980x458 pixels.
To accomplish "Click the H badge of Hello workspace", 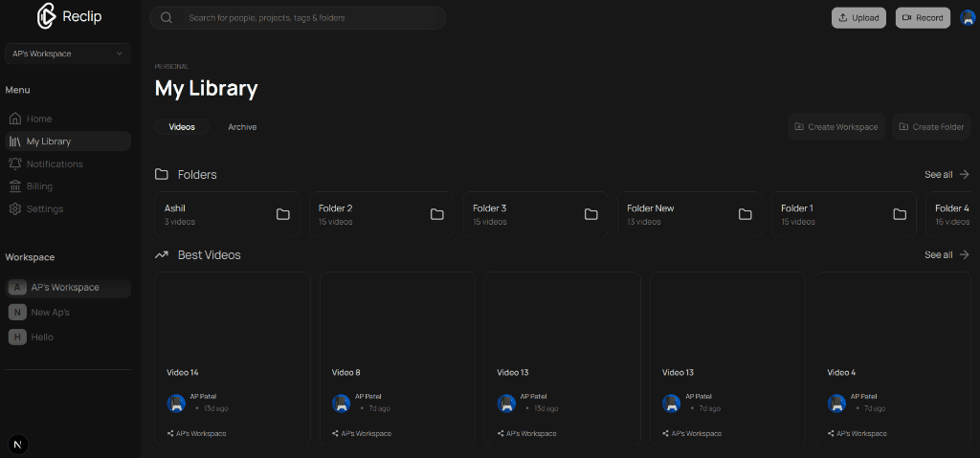I will click(17, 338).
